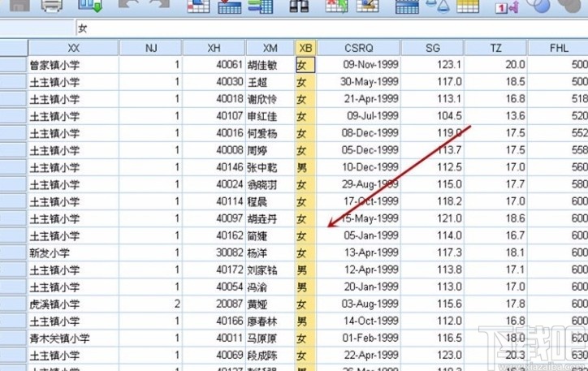The height and width of the screenshot is (371, 588).
Task: Select the name cell 谢欣怜
Action: [270, 99]
